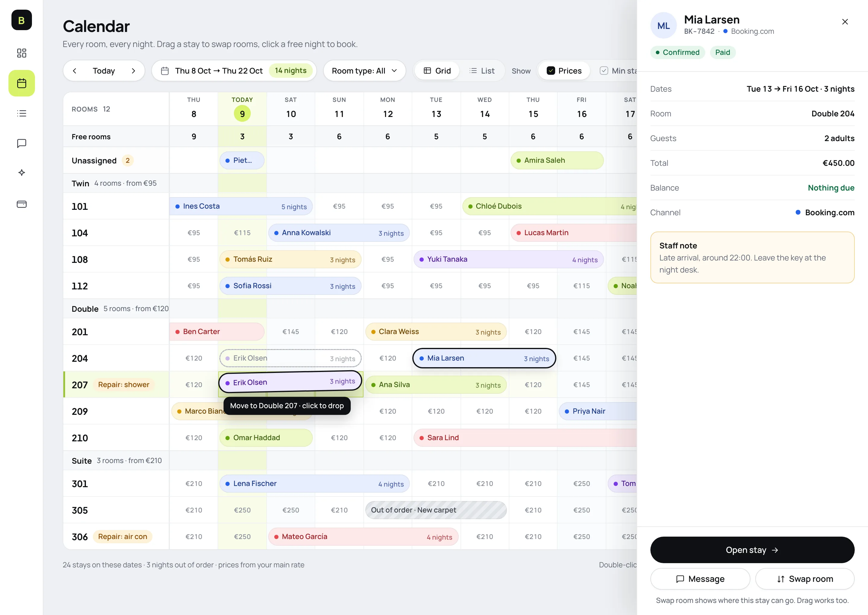
Task: Jump to Today
Action: point(104,71)
